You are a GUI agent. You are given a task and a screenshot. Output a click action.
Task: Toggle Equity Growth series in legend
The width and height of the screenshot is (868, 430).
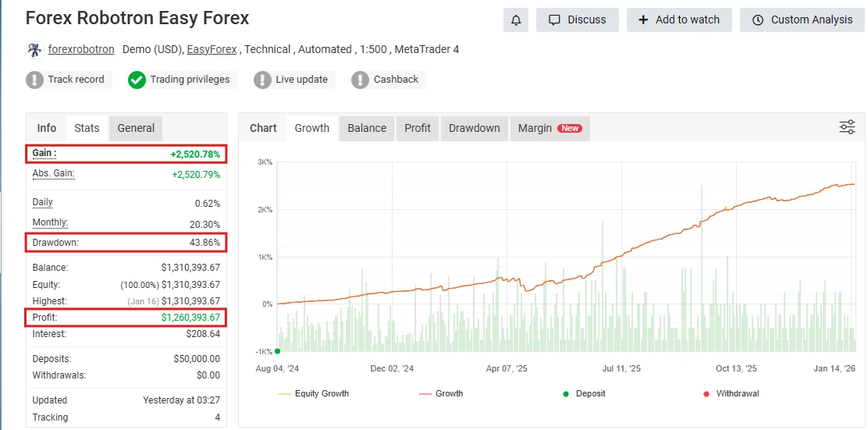pos(313,393)
